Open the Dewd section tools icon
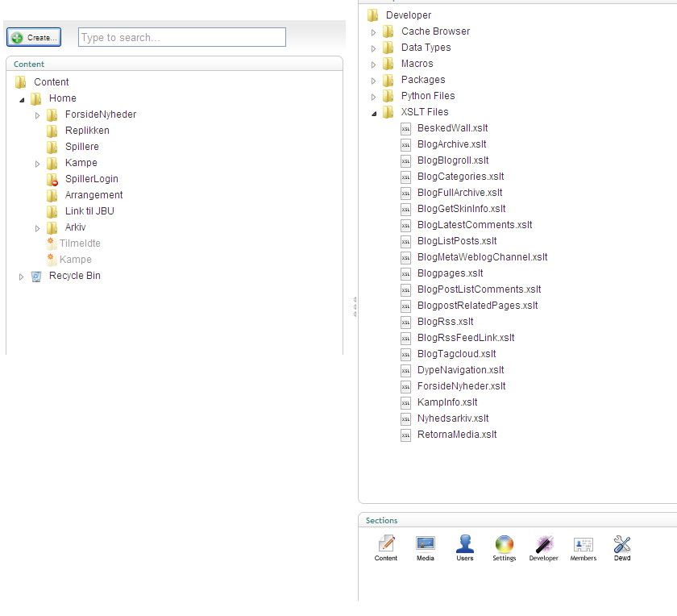The image size is (677, 616). 622,544
